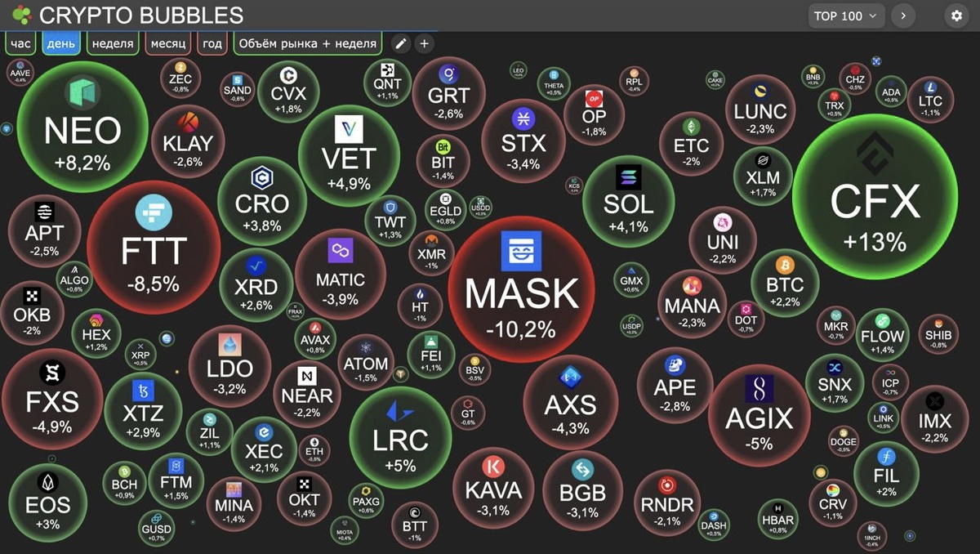Click the APE bubble
Image resolution: width=980 pixels, height=554 pixels.
coord(675,386)
